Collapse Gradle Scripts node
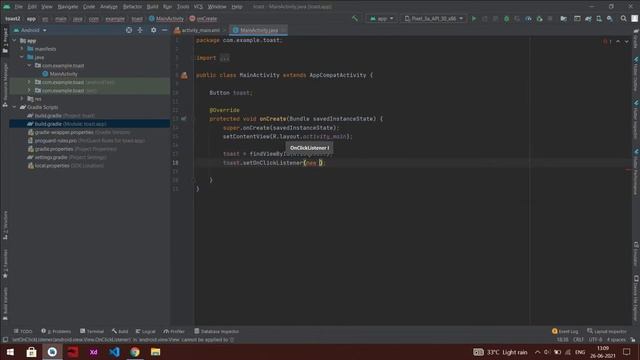The height and width of the screenshot is (360, 640). pyautogui.click(x=15, y=107)
